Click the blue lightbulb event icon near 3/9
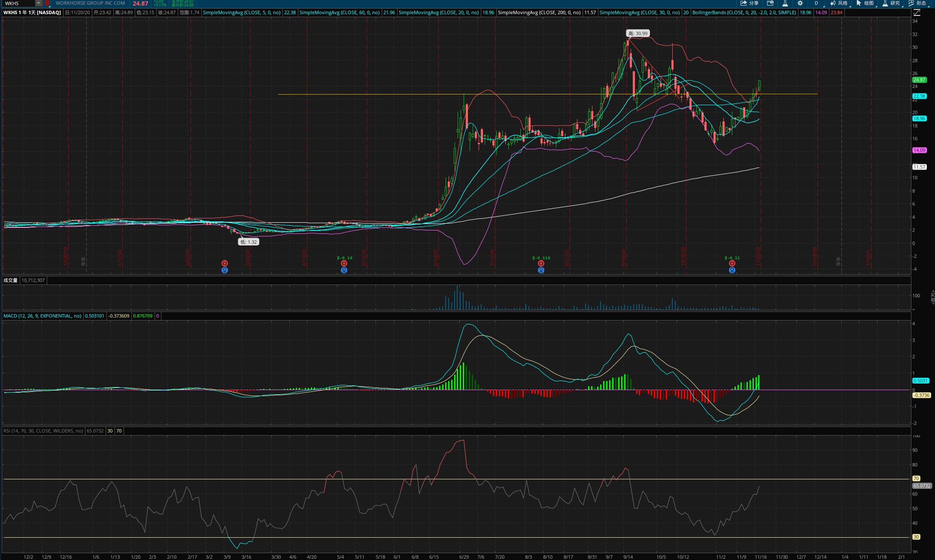The height and width of the screenshot is (560, 935). [x=225, y=270]
